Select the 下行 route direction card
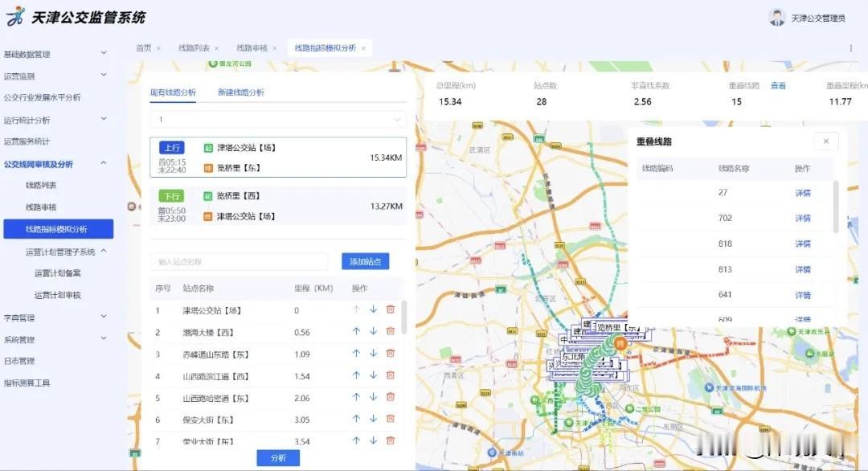The width and height of the screenshot is (868, 471). (x=278, y=206)
